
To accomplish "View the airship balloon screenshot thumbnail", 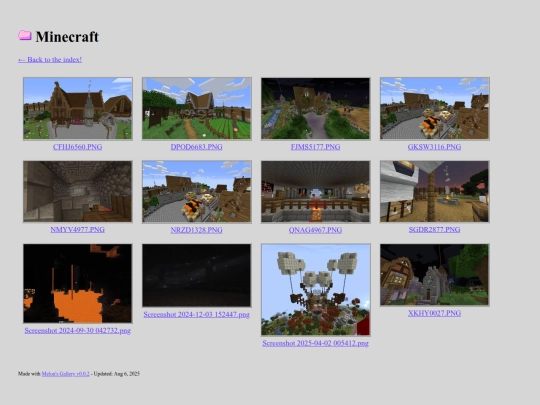I will pyautogui.click(x=316, y=290).
